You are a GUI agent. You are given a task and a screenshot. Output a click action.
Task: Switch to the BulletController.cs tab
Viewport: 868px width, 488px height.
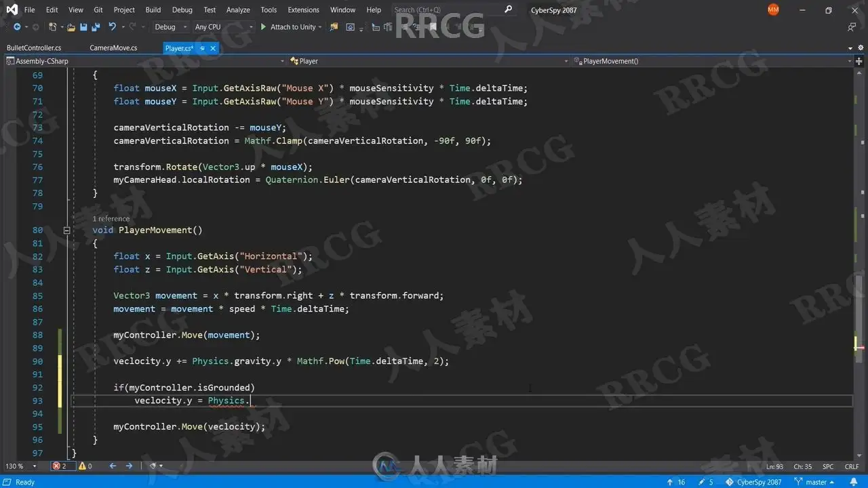click(x=34, y=48)
